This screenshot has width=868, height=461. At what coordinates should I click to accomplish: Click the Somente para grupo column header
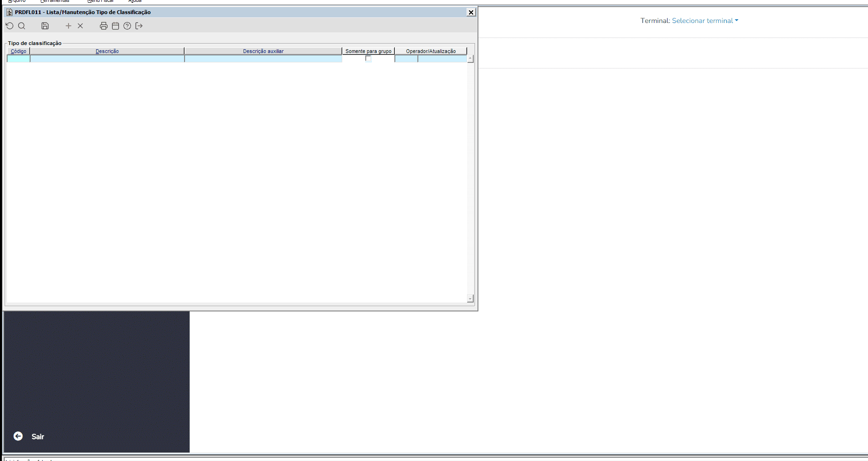pos(369,51)
